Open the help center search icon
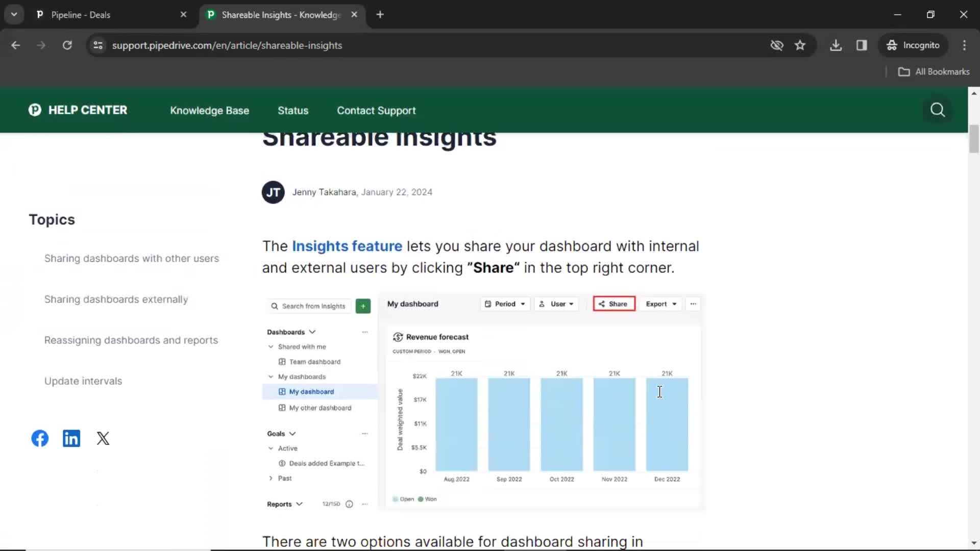980x551 pixels. 937,110
